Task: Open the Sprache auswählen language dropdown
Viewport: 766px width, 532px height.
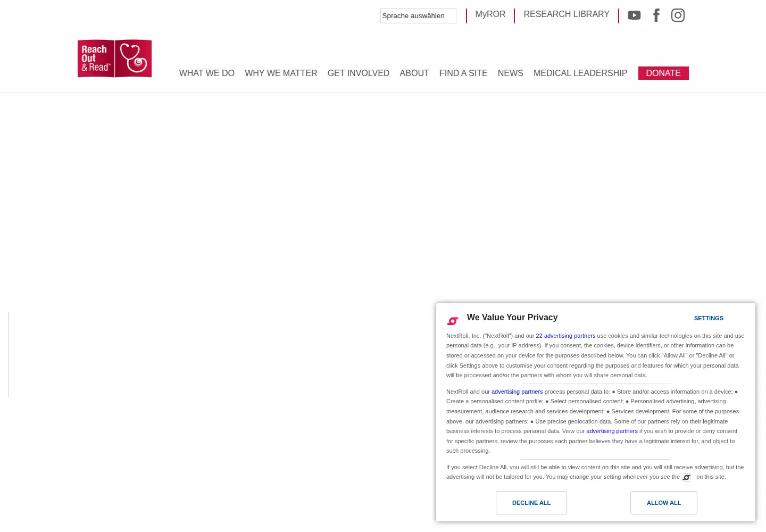Action: tap(418, 16)
